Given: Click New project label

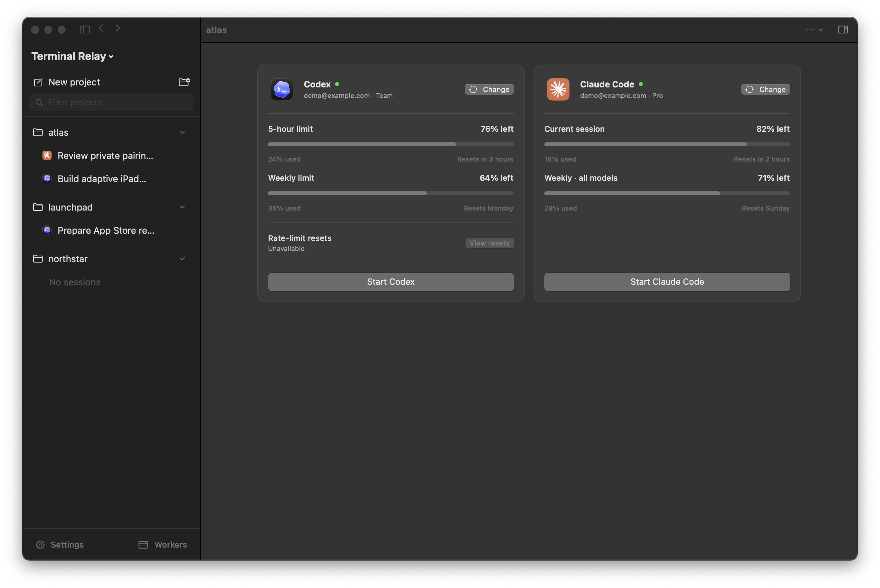Looking at the screenshot, I should pos(74,82).
